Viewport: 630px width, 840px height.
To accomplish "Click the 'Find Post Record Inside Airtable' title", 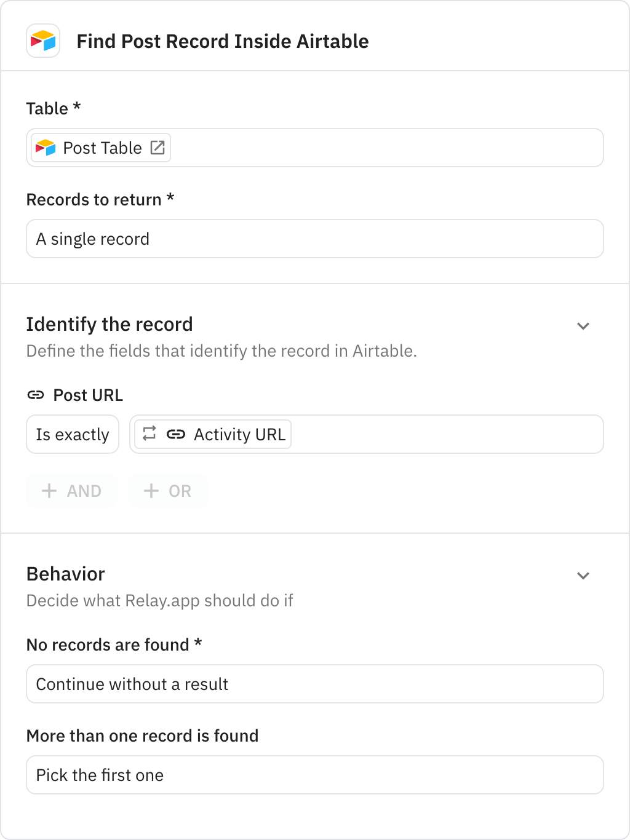I will (x=223, y=42).
